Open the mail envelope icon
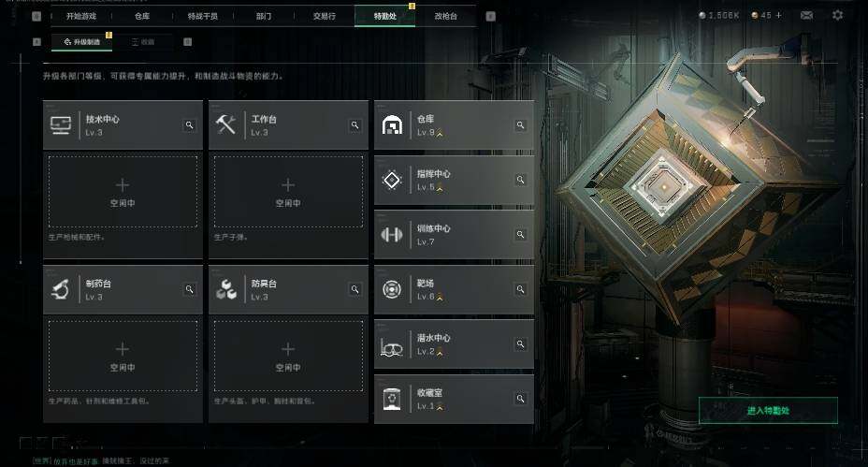 point(806,16)
